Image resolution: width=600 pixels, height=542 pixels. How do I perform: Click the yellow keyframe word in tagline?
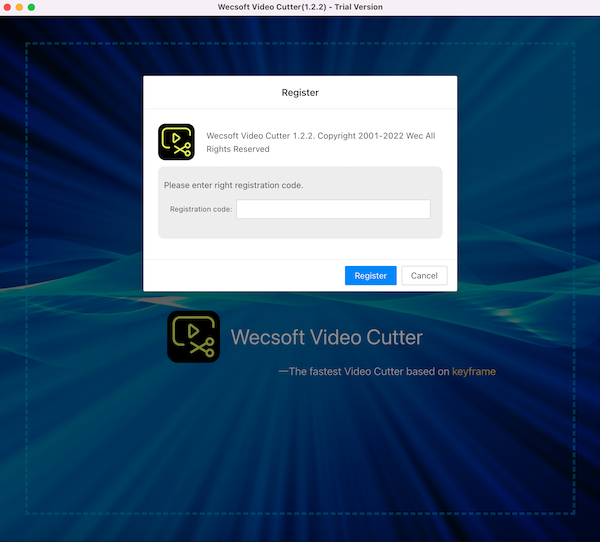(474, 371)
